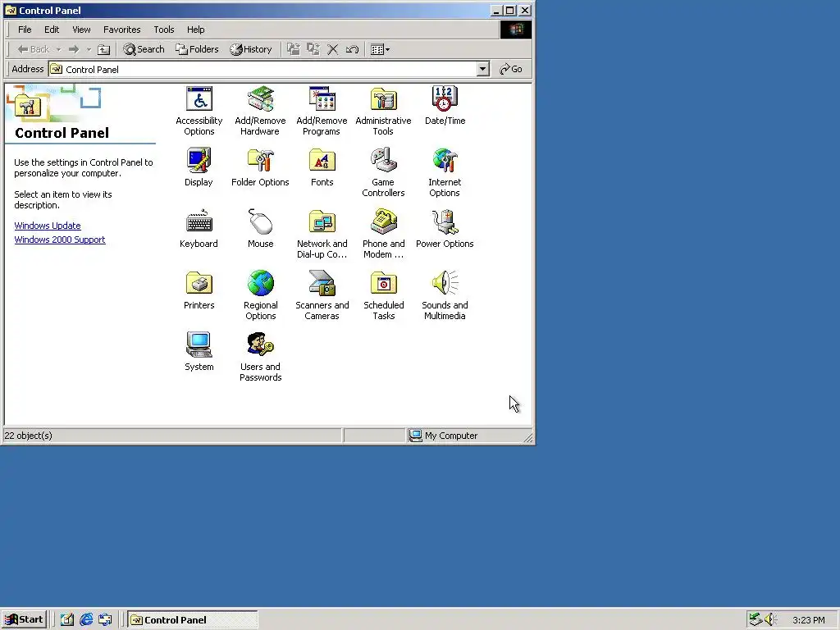Click the Go button
840x630 pixels.
(510, 69)
